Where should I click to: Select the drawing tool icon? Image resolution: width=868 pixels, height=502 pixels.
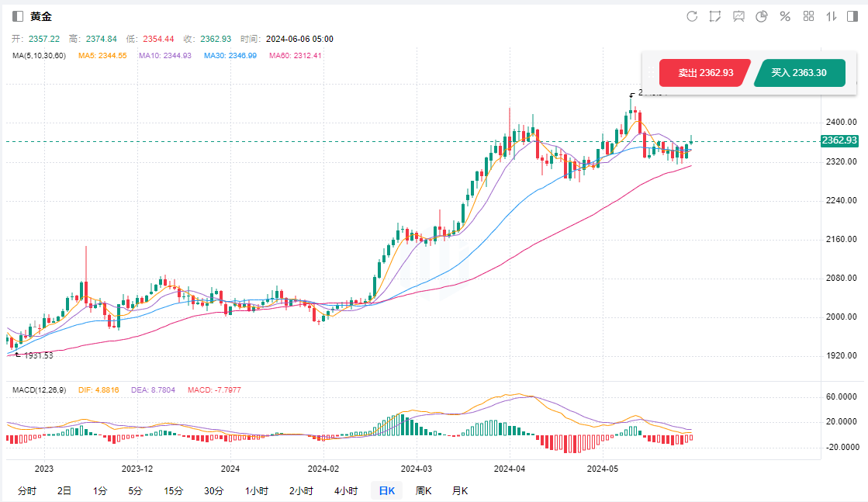coord(715,16)
